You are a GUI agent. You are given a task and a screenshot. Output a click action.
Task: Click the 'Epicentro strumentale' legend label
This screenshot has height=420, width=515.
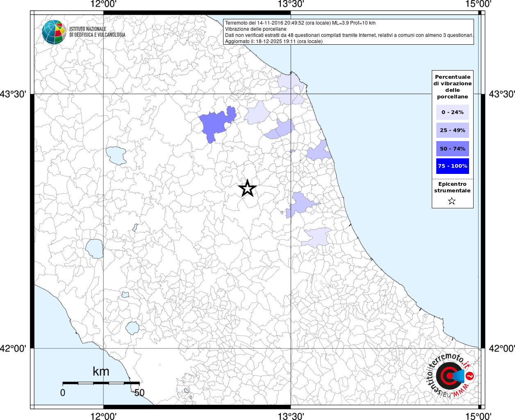click(452, 187)
